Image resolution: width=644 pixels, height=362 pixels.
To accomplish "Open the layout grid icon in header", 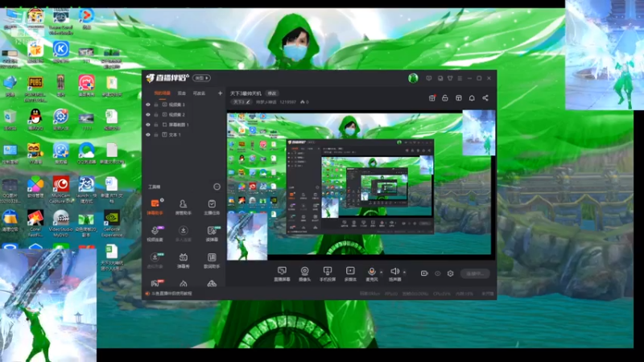I will [458, 97].
